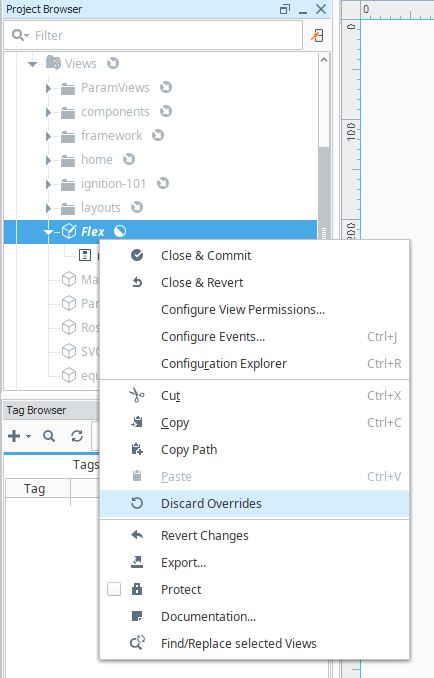Focus the project browser Filter field
Viewport: 434px width, 678px height.
coord(153,35)
